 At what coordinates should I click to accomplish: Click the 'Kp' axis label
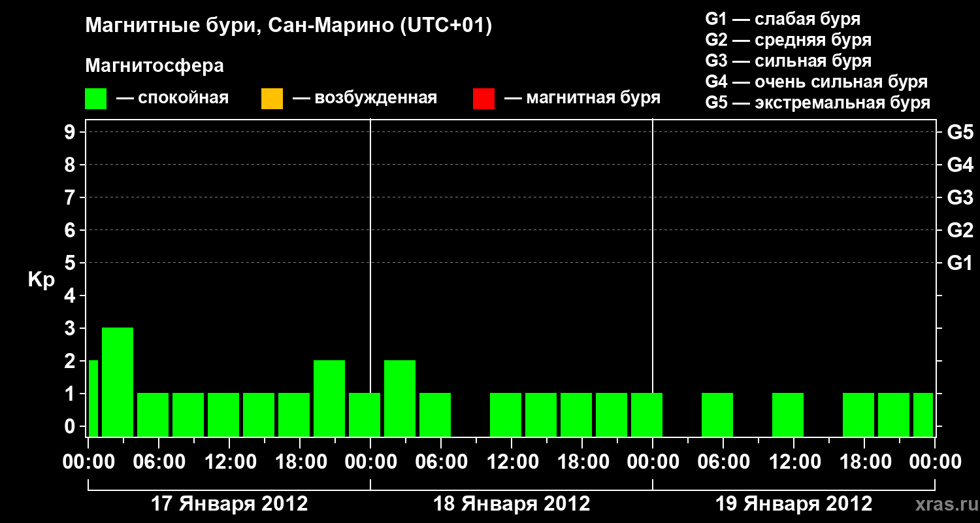[41, 280]
